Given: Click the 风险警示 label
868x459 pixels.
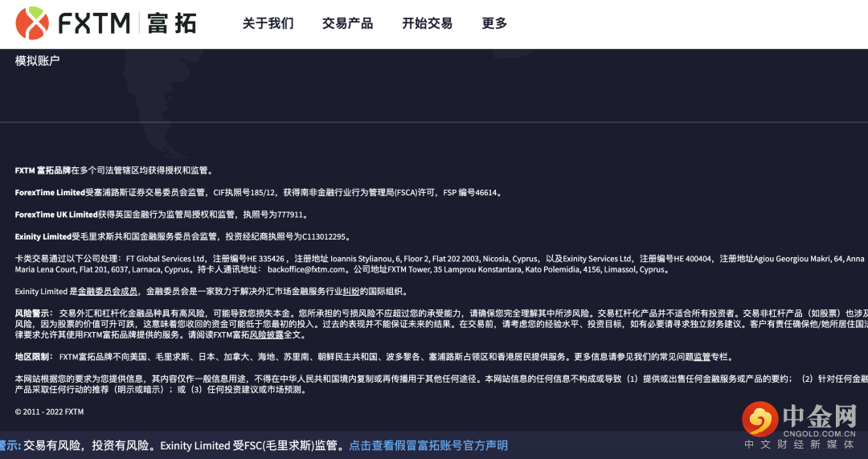Looking at the screenshot, I should pyautogui.click(x=34, y=314).
